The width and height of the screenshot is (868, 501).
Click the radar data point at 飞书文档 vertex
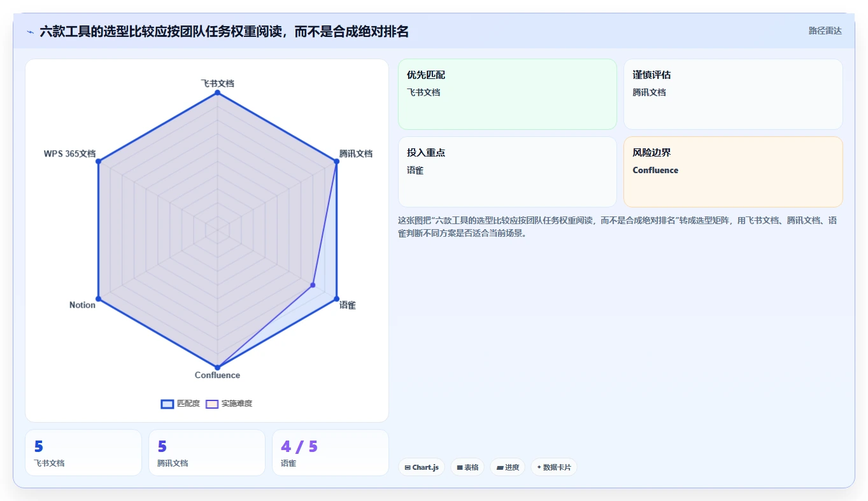click(x=217, y=93)
